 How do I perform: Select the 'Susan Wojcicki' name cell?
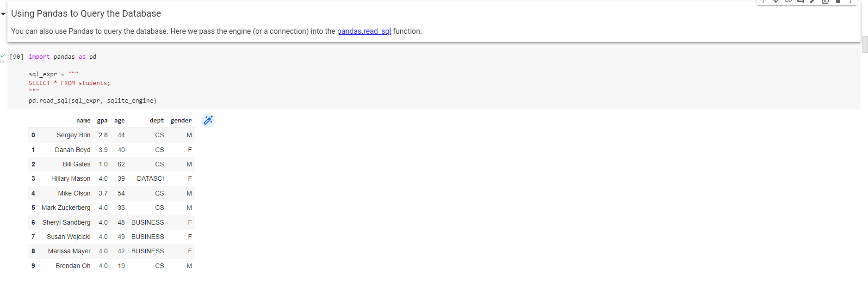click(68, 237)
